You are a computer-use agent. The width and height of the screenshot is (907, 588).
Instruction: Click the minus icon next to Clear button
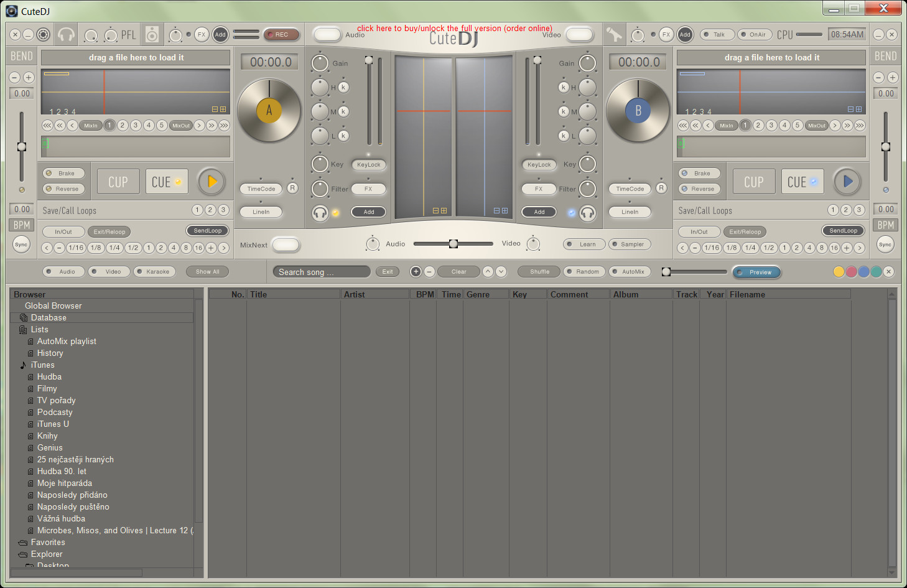429,271
